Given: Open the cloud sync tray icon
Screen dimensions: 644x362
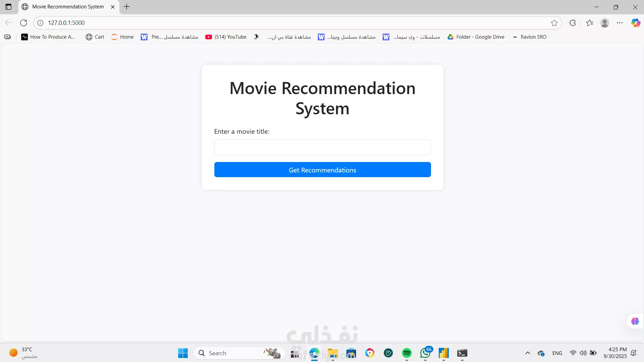Looking at the screenshot, I should (541, 353).
